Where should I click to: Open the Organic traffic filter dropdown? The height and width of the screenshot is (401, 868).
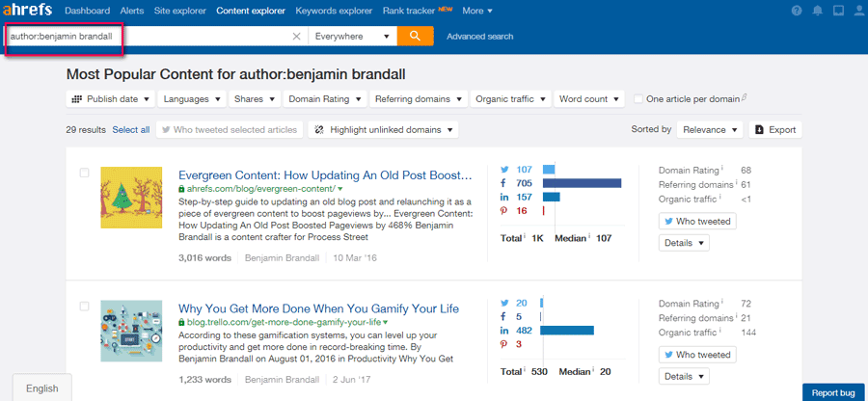click(510, 99)
